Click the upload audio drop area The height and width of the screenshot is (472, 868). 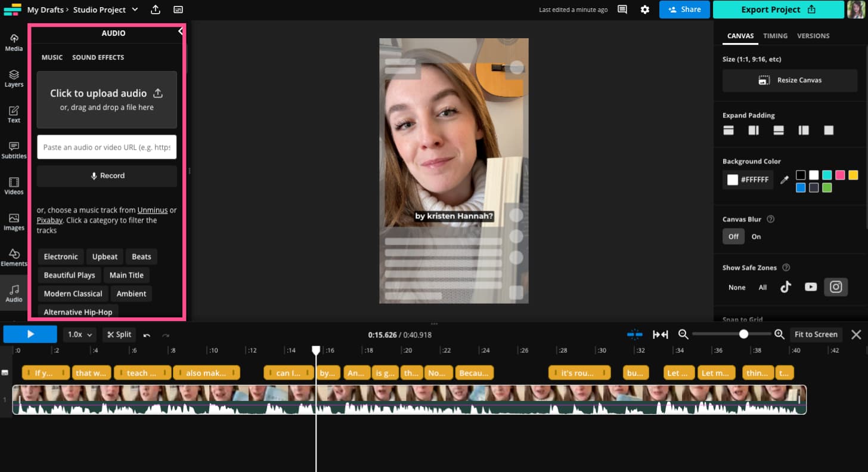[107, 100]
